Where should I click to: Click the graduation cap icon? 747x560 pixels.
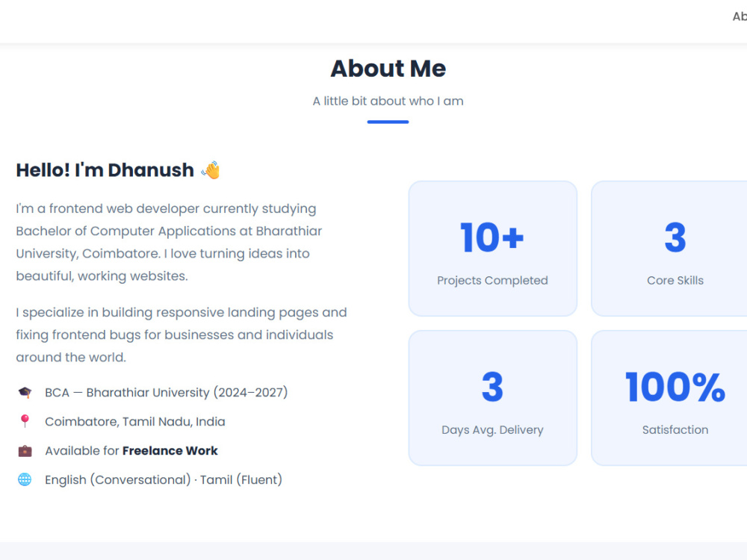pos(25,393)
